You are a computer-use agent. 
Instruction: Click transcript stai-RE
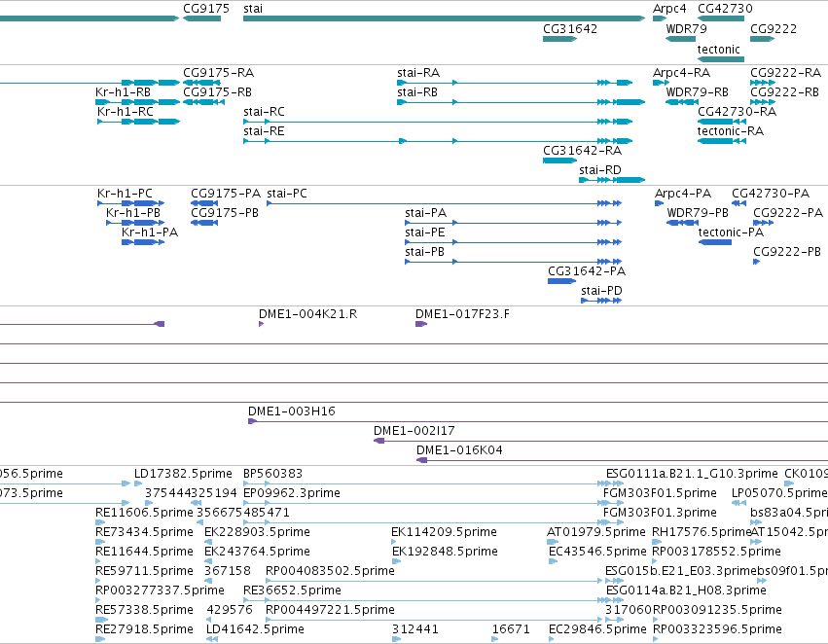pyautogui.click(x=438, y=141)
